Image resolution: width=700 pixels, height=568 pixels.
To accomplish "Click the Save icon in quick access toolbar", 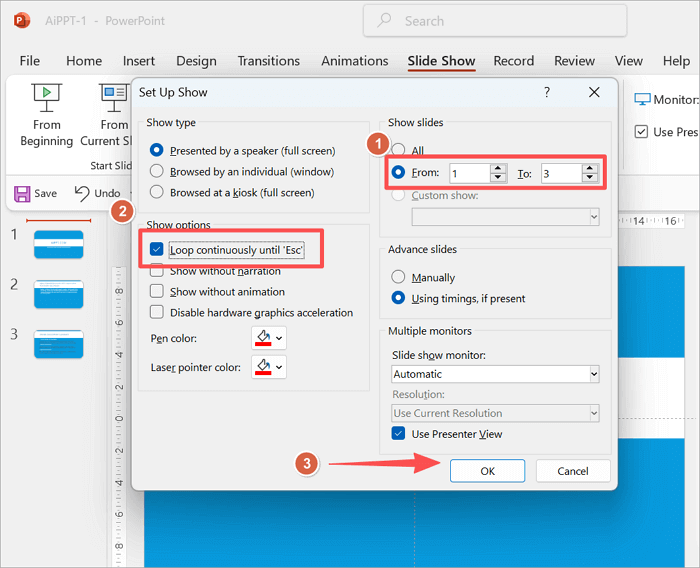I will 20,193.
